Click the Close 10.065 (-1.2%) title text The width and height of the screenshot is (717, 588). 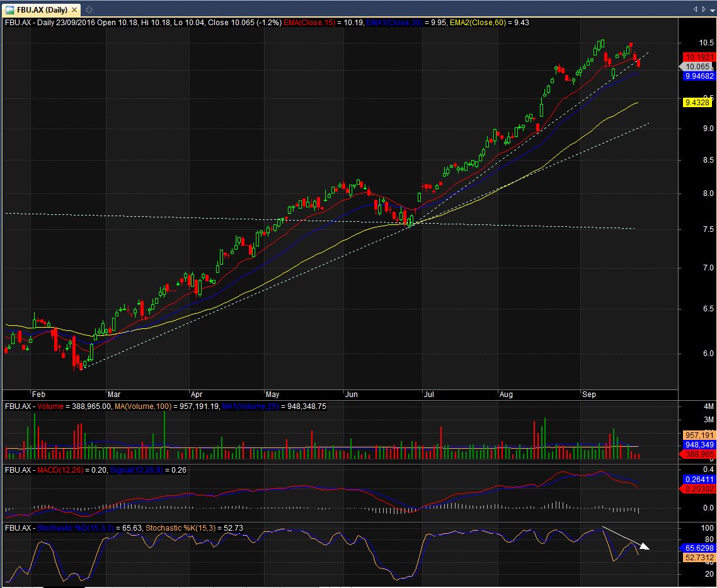244,23
